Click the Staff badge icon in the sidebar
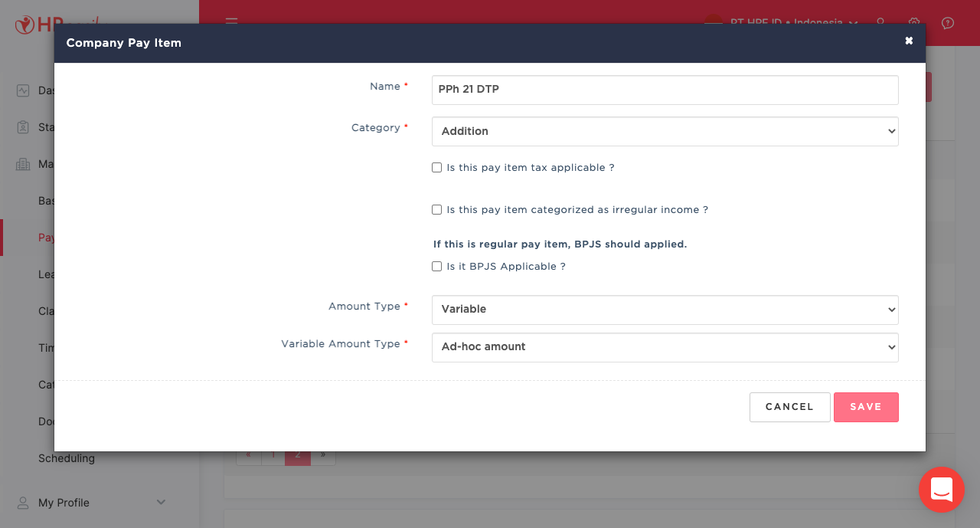 (23, 127)
